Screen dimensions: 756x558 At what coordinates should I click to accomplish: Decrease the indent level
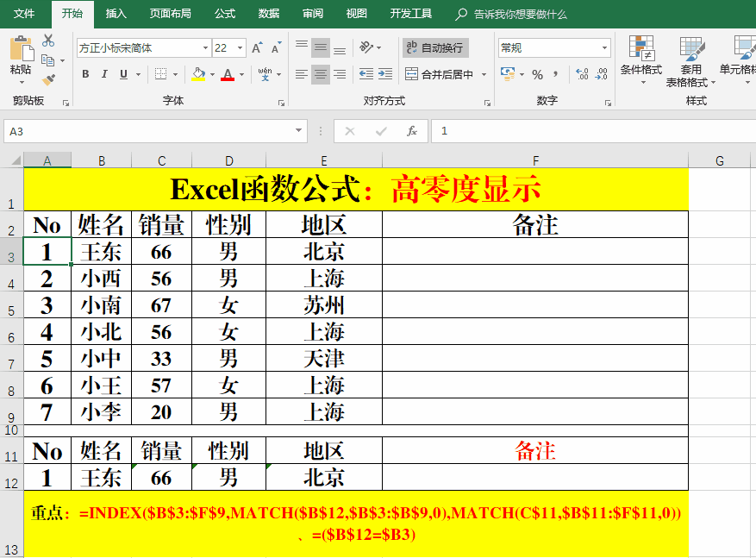point(366,74)
